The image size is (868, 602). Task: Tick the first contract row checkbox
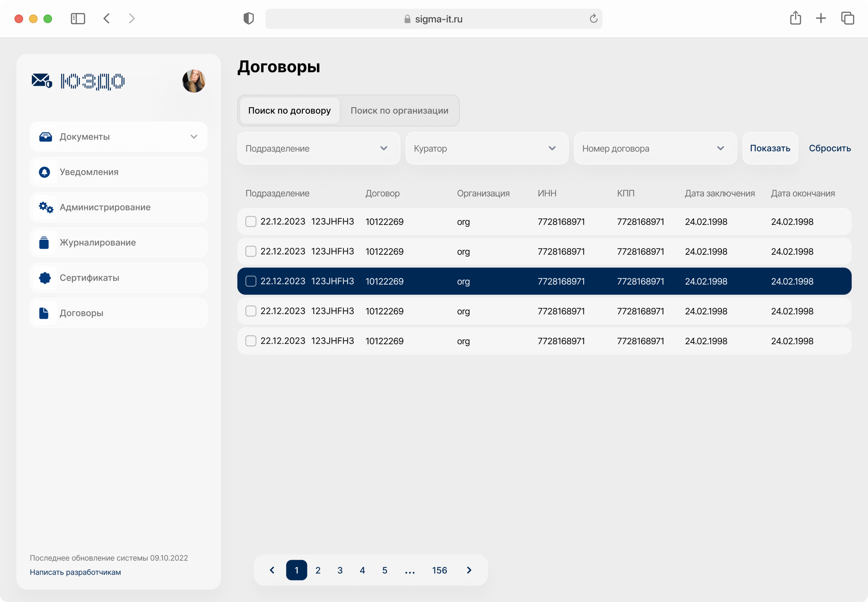[x=251, y=222]
